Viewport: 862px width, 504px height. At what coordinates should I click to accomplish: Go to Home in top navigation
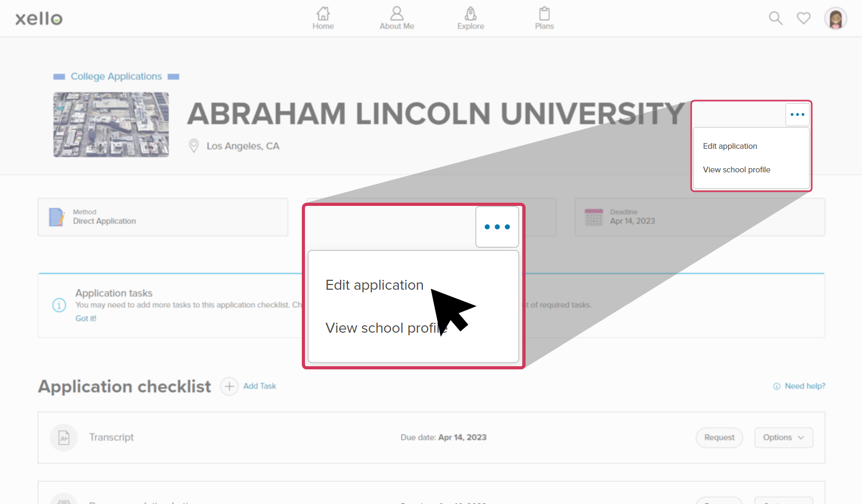[323, 18]
